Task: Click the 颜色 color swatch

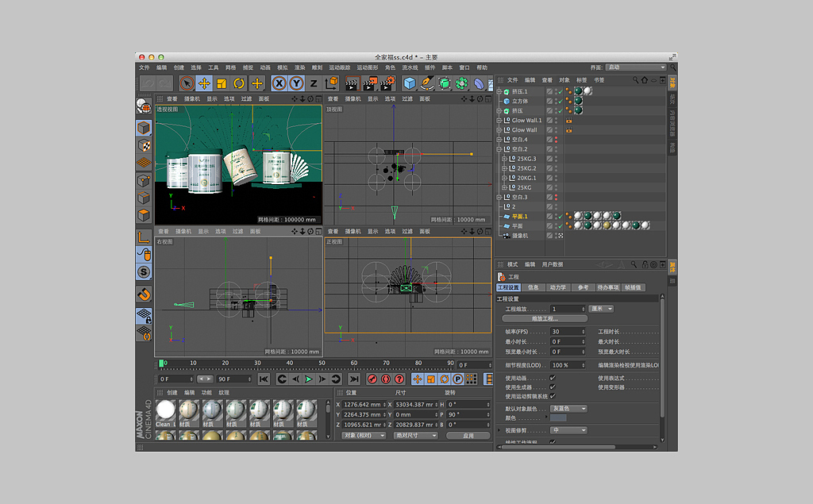Action: 559,418
